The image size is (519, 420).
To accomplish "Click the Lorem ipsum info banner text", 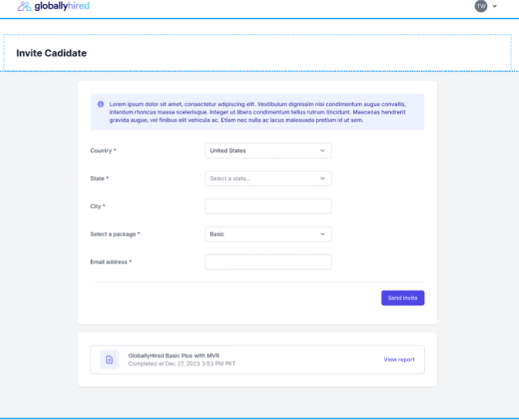I will [263, 112].
